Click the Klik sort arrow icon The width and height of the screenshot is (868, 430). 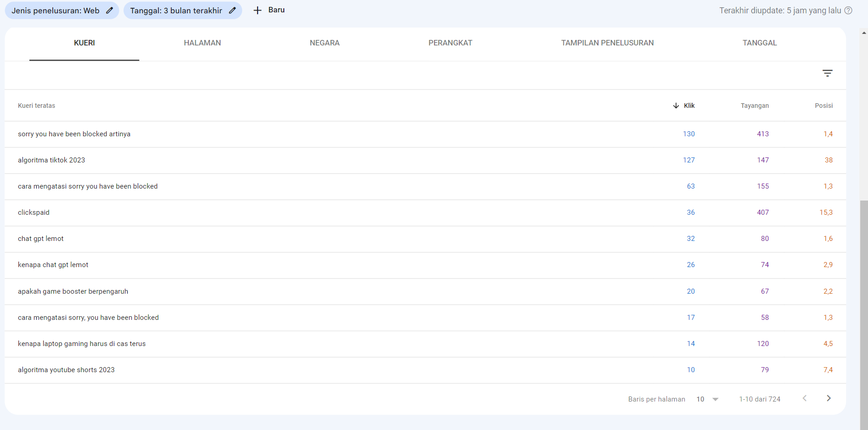pyautogui.click(x=676, y=106)
